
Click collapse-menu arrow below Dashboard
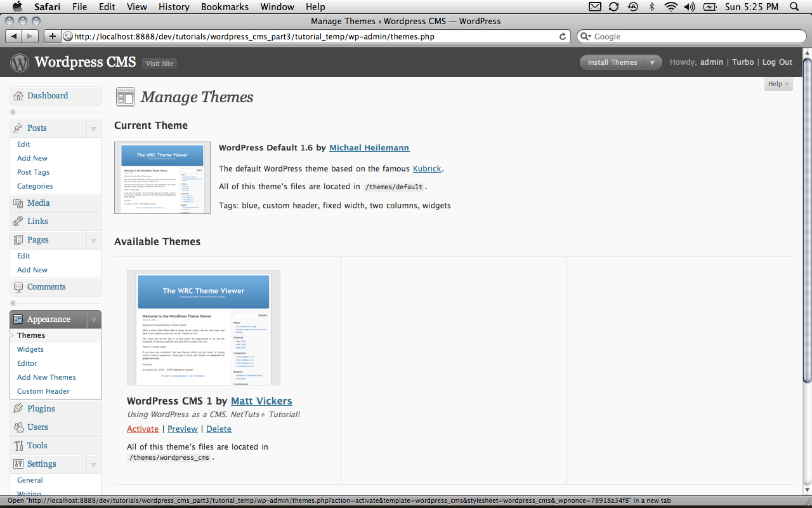coord(13,112)
